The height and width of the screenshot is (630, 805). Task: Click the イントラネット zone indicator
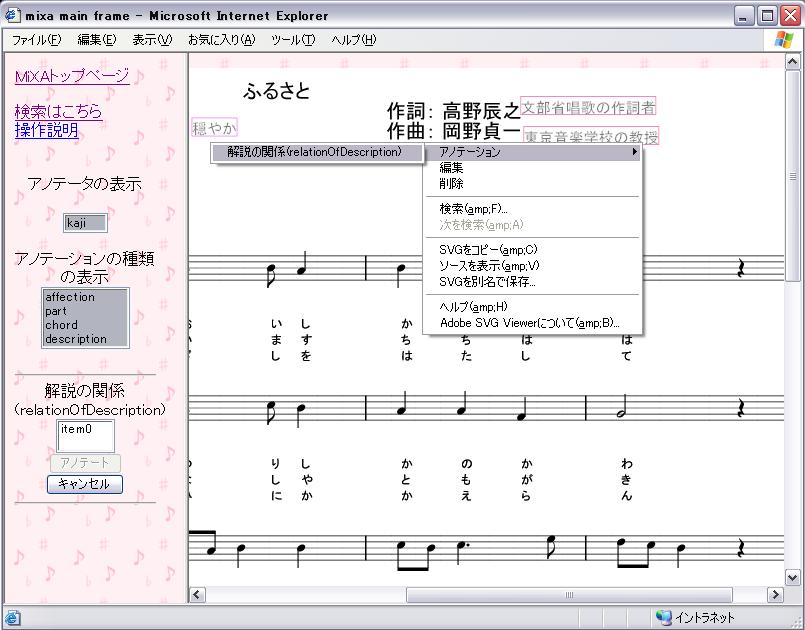tap(695, 617)
